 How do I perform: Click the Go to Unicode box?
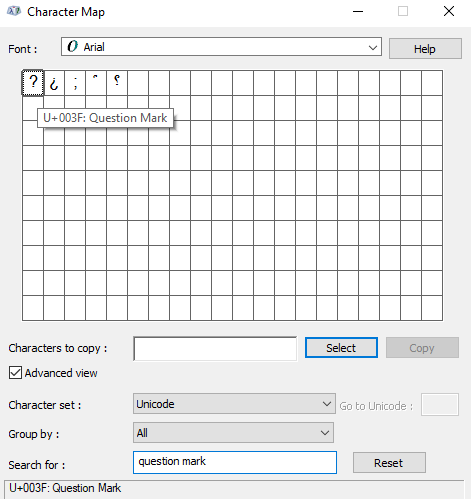tap(440, 405)
